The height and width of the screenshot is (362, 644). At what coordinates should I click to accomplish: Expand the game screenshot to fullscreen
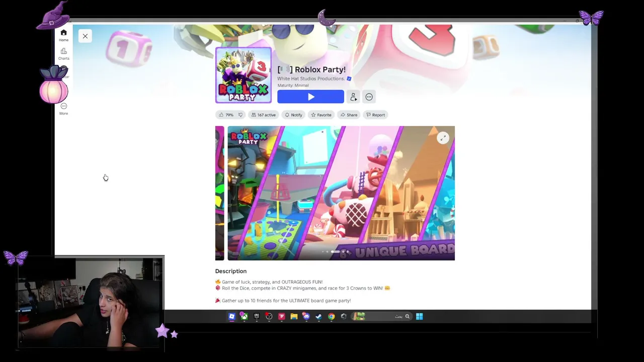click(x=443, y=138)
